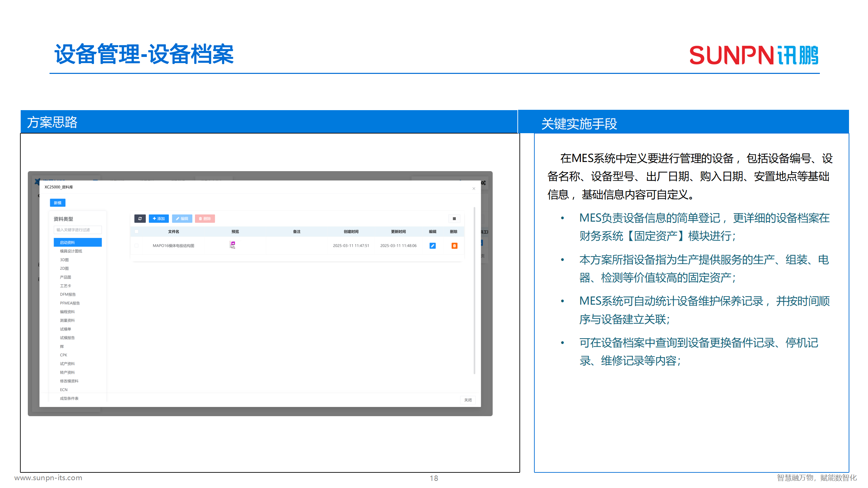The height and width of the screenshot is (488, 868).
Task: Tick the checkbox on the MAPO16 row
Action: (x=137, y=245)
